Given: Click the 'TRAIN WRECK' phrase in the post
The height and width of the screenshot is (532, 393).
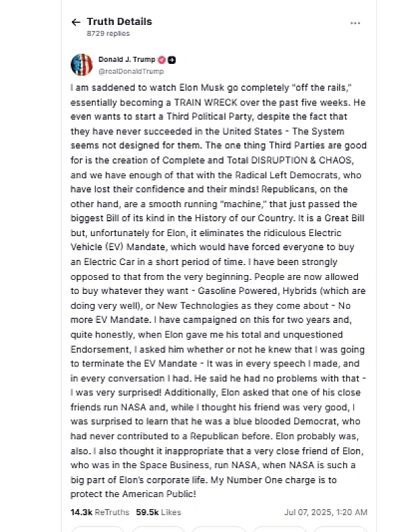Looking at the screenshot, I should click(206, 102).
